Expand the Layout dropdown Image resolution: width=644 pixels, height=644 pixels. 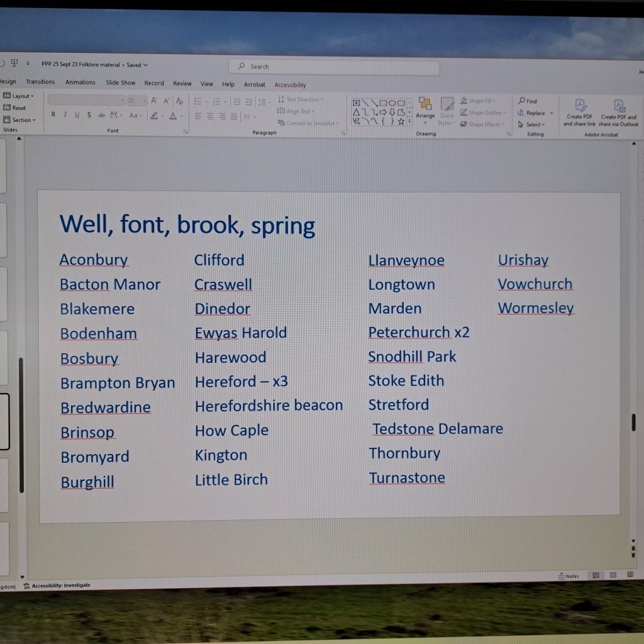coord(19,96)
